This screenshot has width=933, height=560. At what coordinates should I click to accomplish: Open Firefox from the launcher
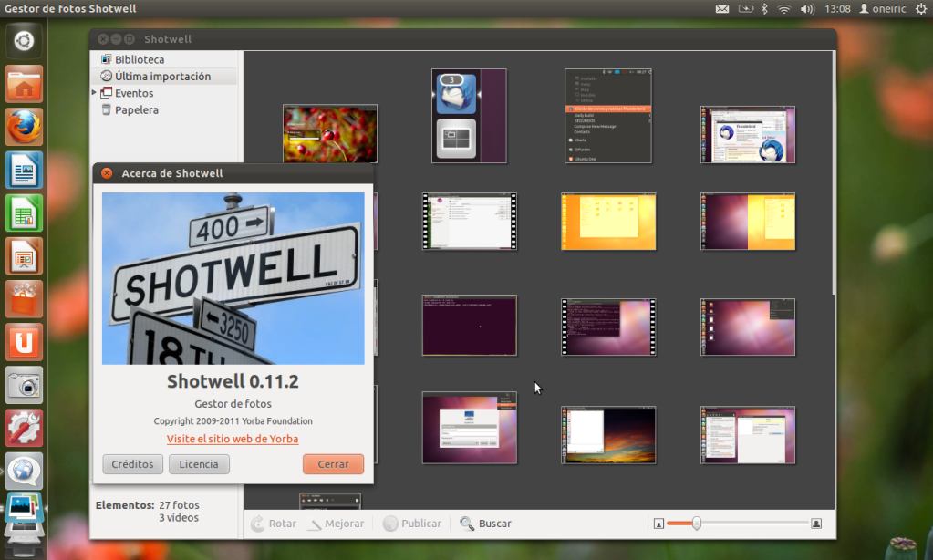tap(24, 127)
